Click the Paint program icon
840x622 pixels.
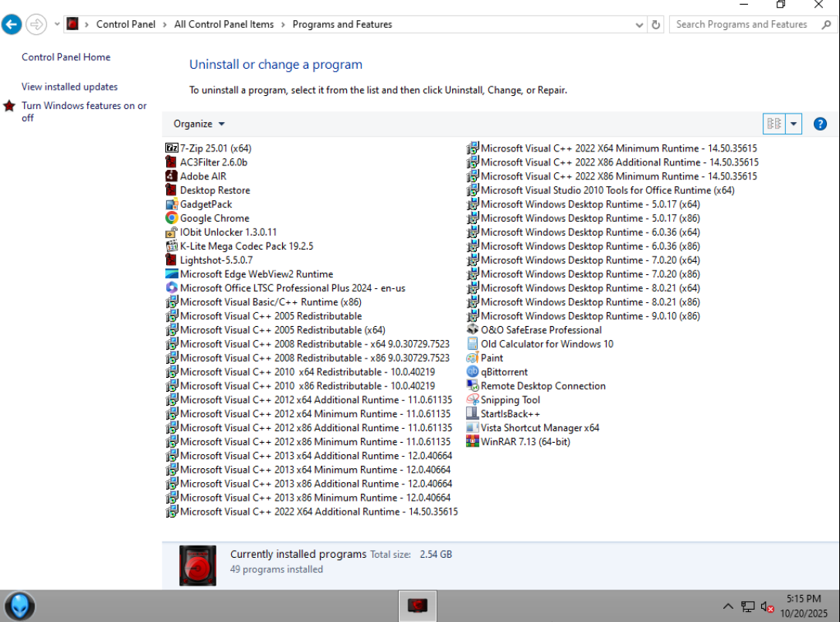(x=472, y=357)
